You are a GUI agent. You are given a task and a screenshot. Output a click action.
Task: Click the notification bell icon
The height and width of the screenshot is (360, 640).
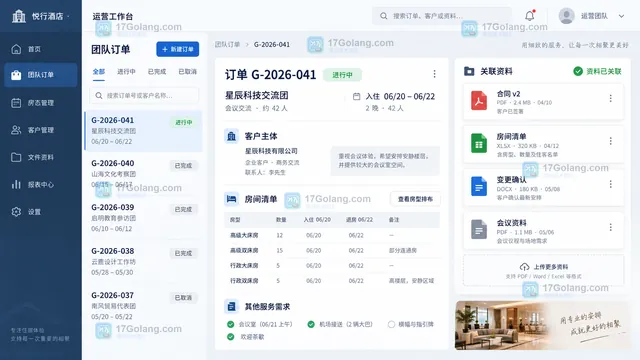pyautogui.click(x=529, y=16)
